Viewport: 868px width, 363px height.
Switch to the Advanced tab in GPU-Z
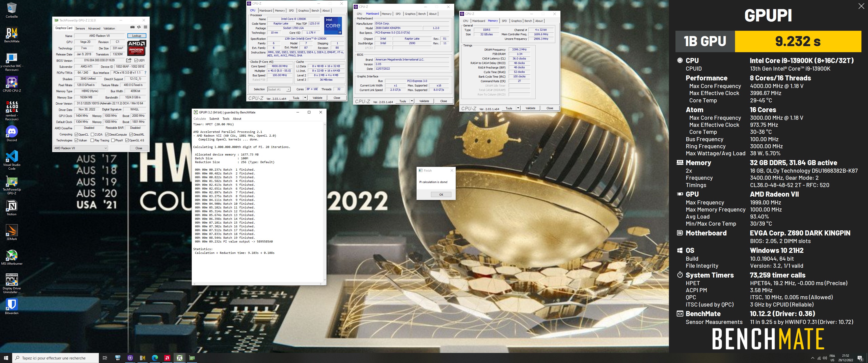tap(94, 28)
